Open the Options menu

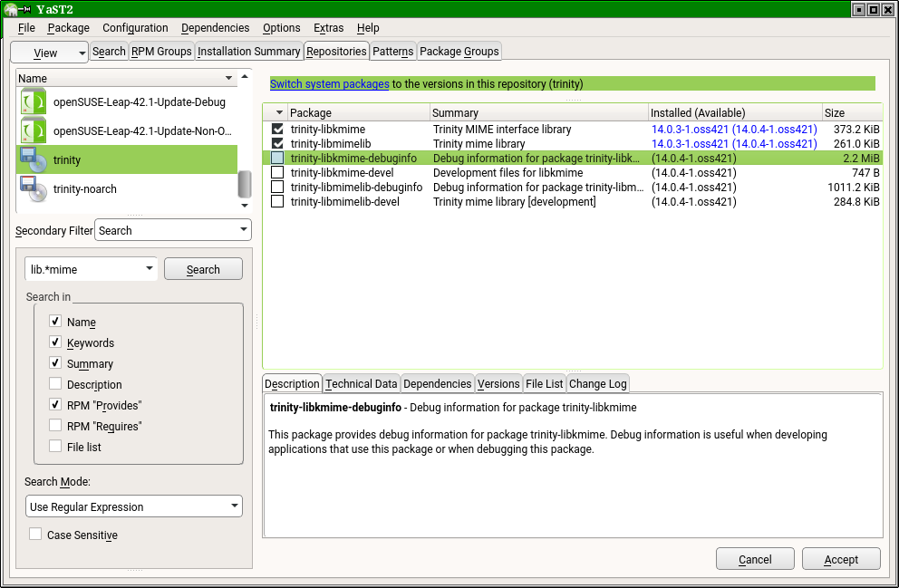tap(281, 27)
